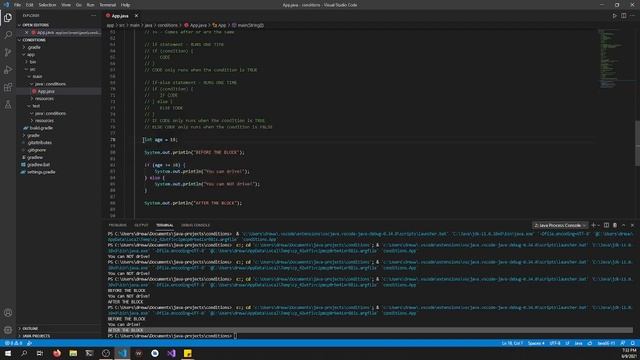Click errors and warnings status indicator

pyautogui.click(x=13, y=343)
